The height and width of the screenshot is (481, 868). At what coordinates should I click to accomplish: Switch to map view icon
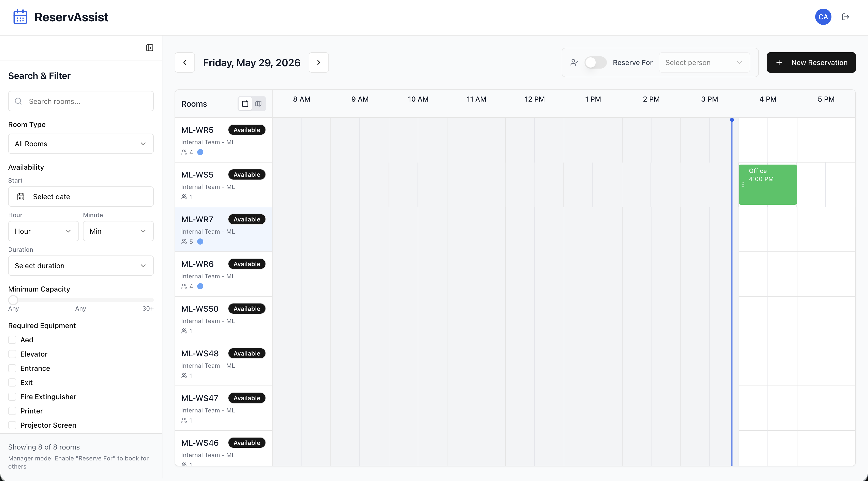click(258, 104)
